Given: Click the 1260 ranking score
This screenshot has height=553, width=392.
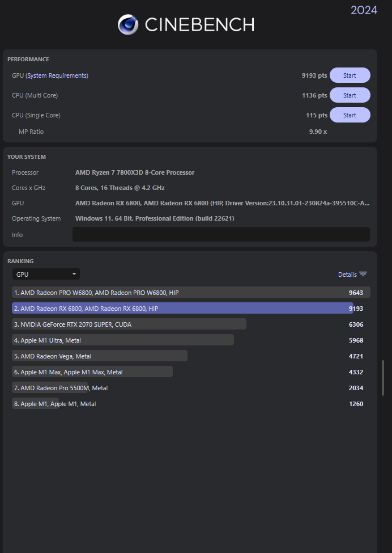Looking at the screenshot, I should [356, 404].
